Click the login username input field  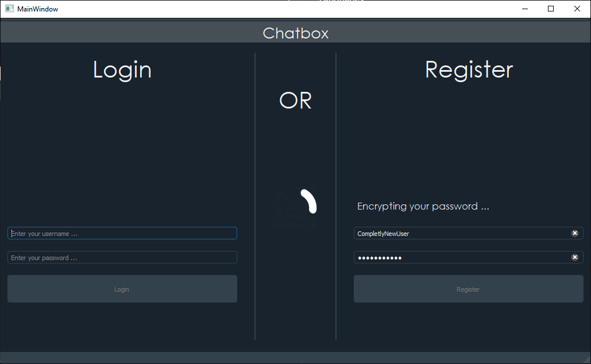pos(122,233)
